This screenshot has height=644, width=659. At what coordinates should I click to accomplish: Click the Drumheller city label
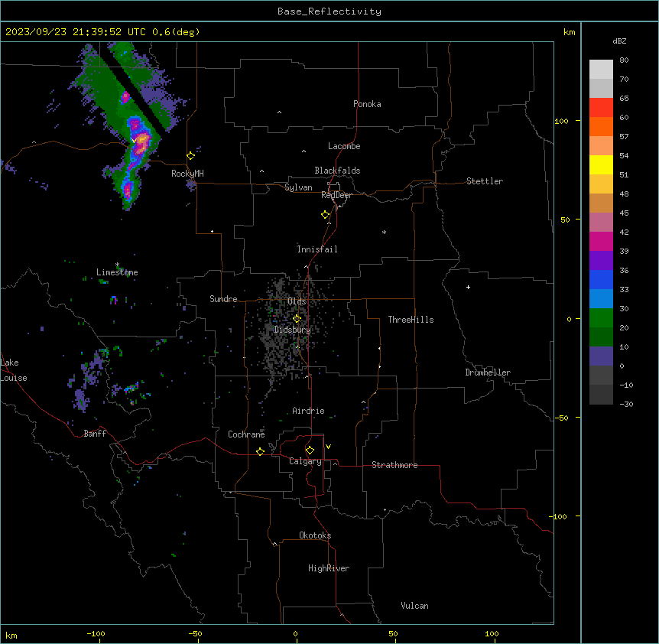point(488,372)
